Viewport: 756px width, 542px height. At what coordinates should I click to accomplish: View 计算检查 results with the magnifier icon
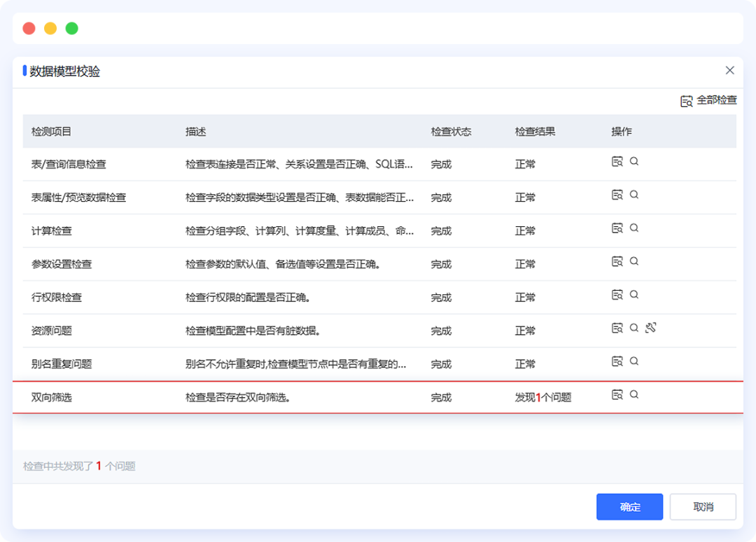634,228
